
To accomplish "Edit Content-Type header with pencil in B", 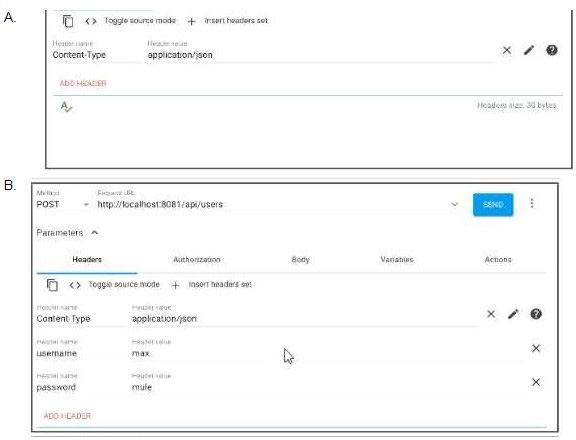I will tap(513, 314).
